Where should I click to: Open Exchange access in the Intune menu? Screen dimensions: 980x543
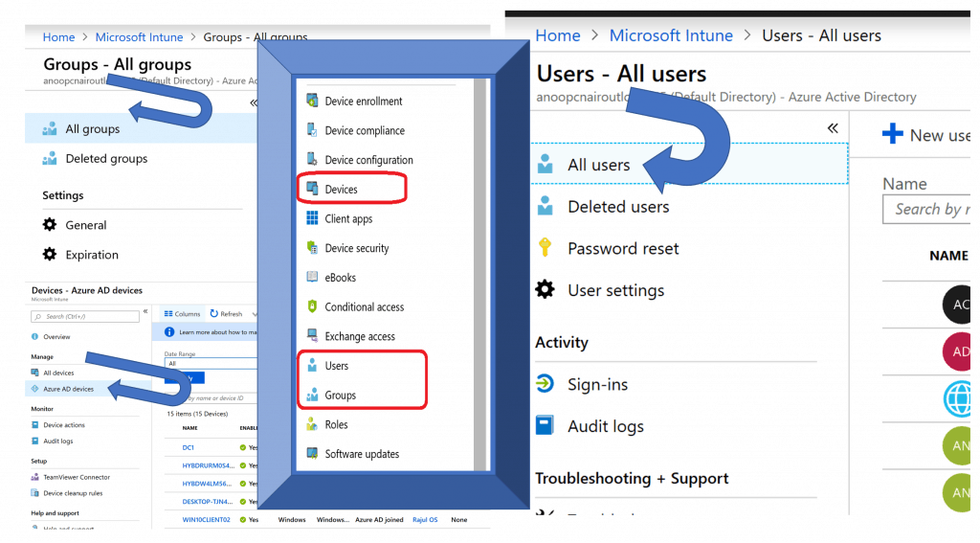pyautogui.click(x=350, y=336)
